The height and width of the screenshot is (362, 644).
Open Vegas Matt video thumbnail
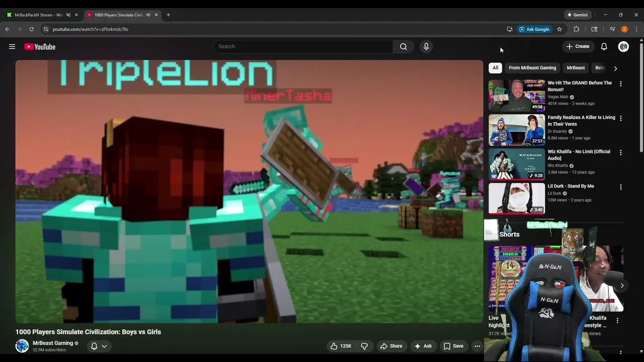click(x=517, y=95)
